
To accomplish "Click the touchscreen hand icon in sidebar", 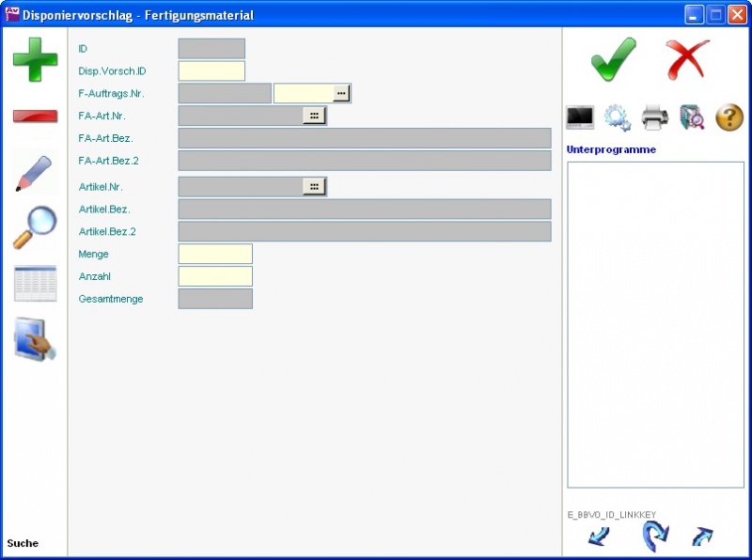I will click(x=35, y=339).
